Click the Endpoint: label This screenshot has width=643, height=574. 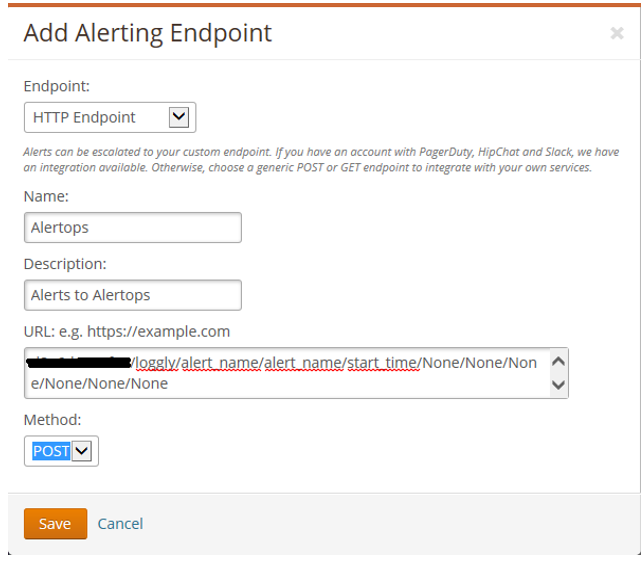(57, 87)
